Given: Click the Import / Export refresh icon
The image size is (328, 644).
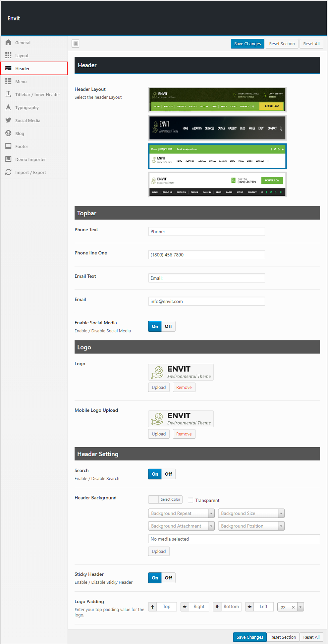Looking at the screenshot, I should click(8, 172).
